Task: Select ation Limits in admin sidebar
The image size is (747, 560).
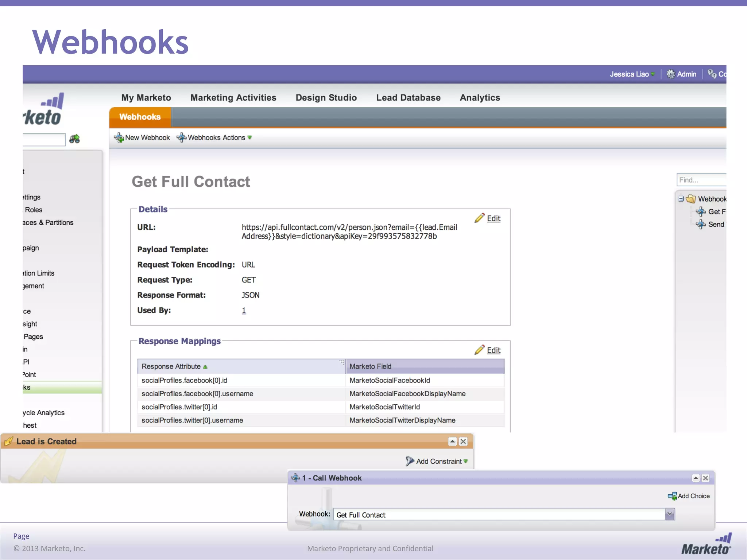Action: coord(38,273)
